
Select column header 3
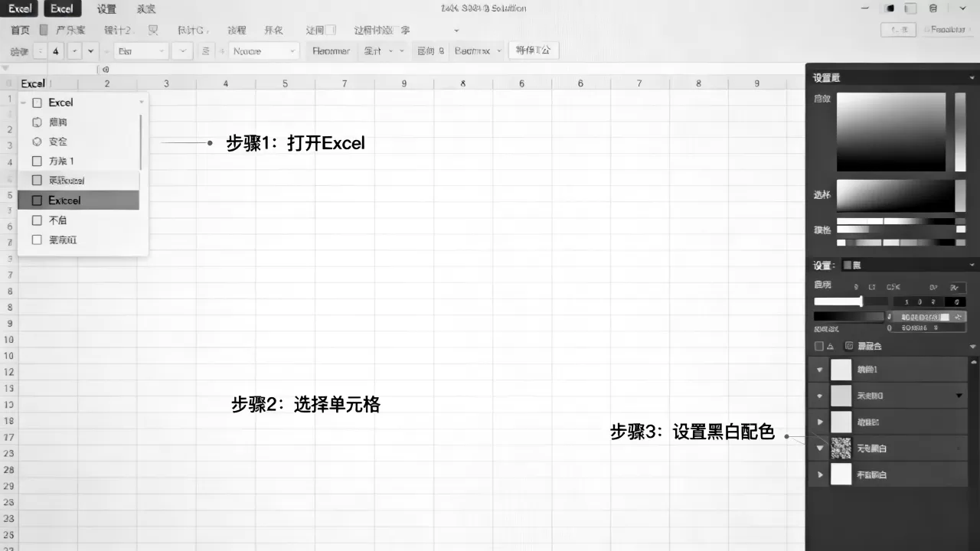coord(166,83)
